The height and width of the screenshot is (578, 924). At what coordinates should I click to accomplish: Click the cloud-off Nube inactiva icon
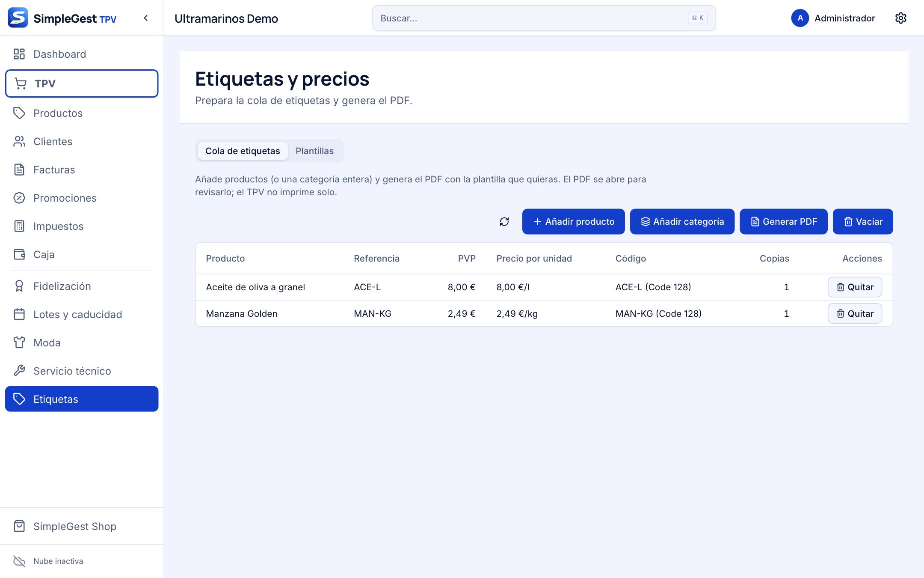tap(19, 561)
